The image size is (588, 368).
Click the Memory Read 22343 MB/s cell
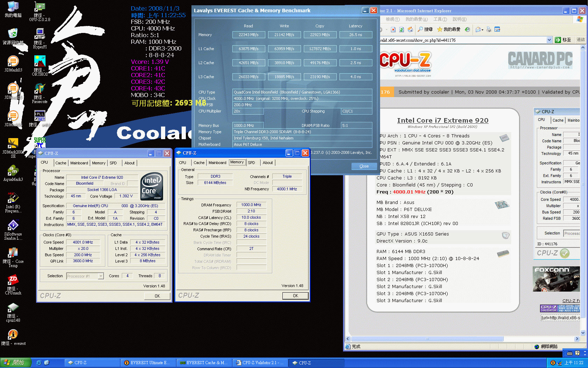click(248, 35)
